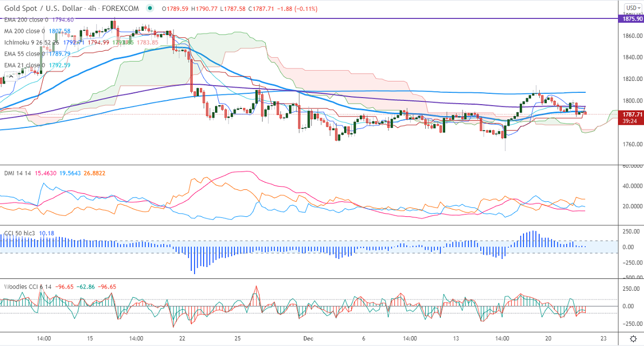Click the 6 date label on time axis
Screen dimensions: 644x348
364,339
